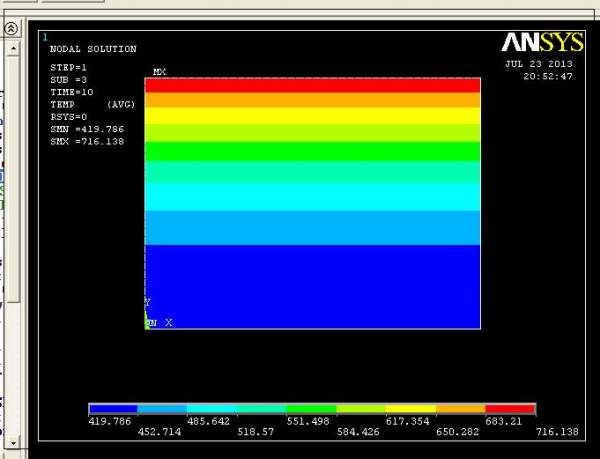600x459 pixels.
Task: Click the bright green legend swatch
Action: click(311, 409)
